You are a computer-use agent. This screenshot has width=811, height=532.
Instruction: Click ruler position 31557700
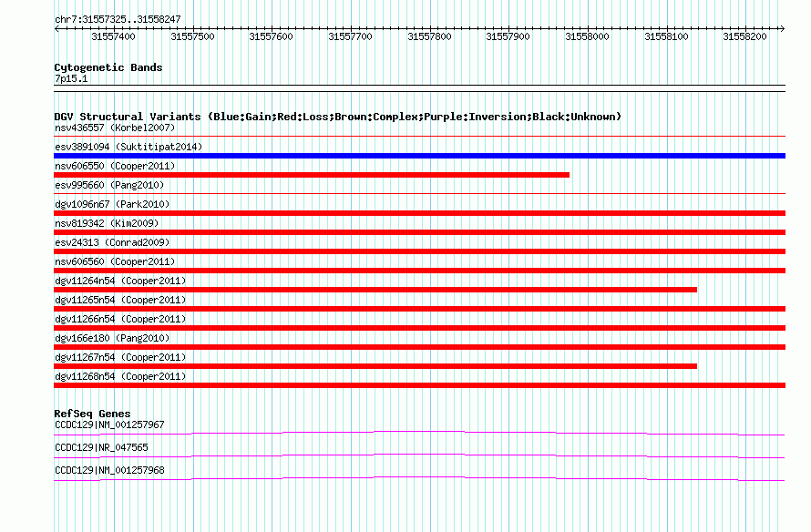point(350,36)
